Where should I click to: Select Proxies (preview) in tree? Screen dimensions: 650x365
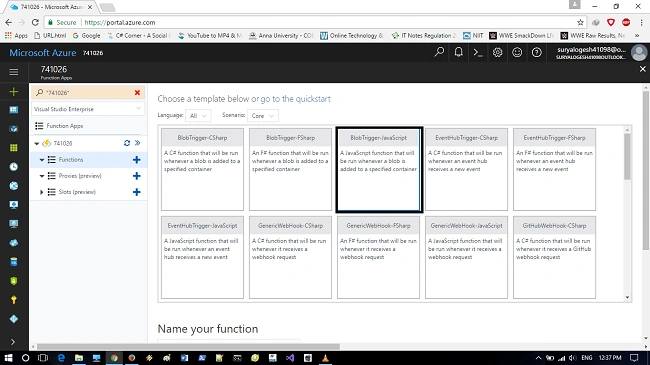click(x=80, y=176)
